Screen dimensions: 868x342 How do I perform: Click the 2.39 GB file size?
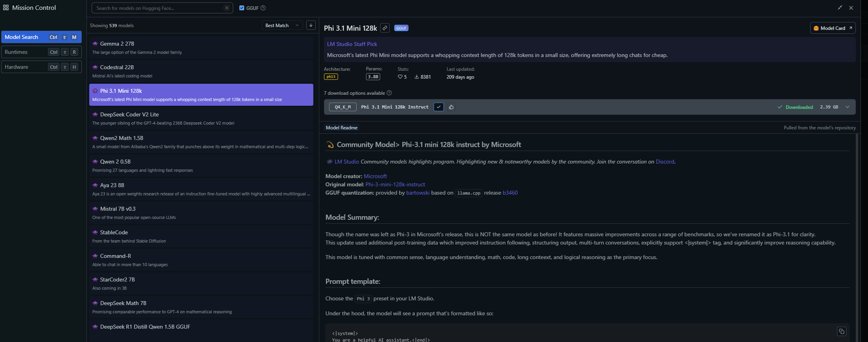tap(829, 107)
